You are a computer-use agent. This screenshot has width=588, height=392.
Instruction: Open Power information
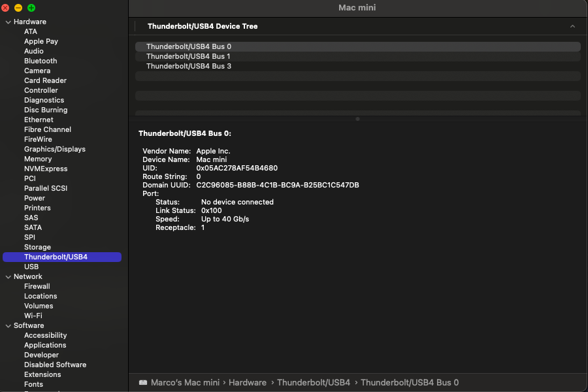(x=35, y=198)
